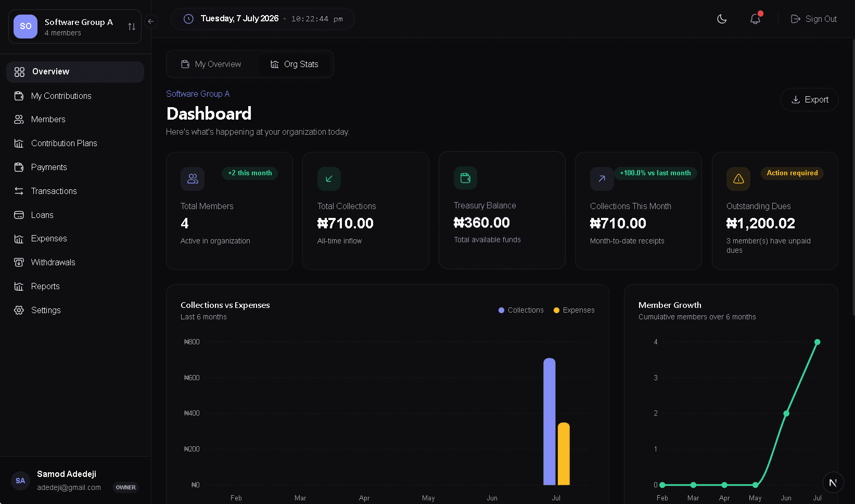Screen dimensions: 855x504
Task: Click the Withdrawals icon in sidebar
Action: click(19, 262)
